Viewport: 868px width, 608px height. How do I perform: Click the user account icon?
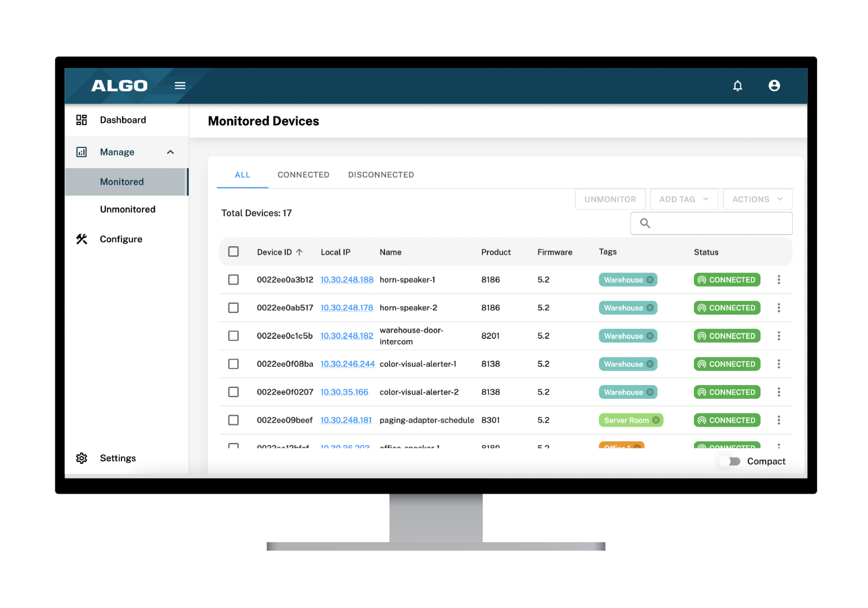point(774,86)
